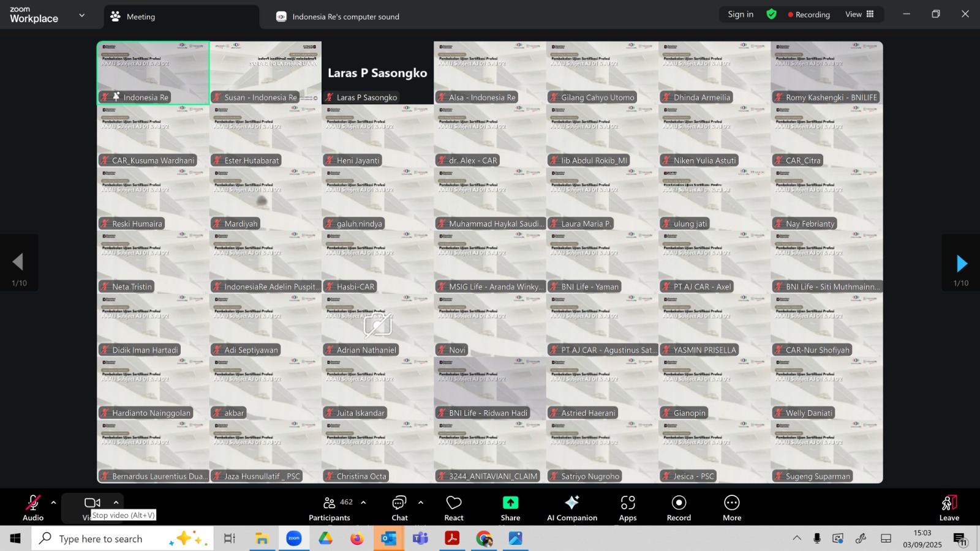Go to next page of participants

[961, 263]
